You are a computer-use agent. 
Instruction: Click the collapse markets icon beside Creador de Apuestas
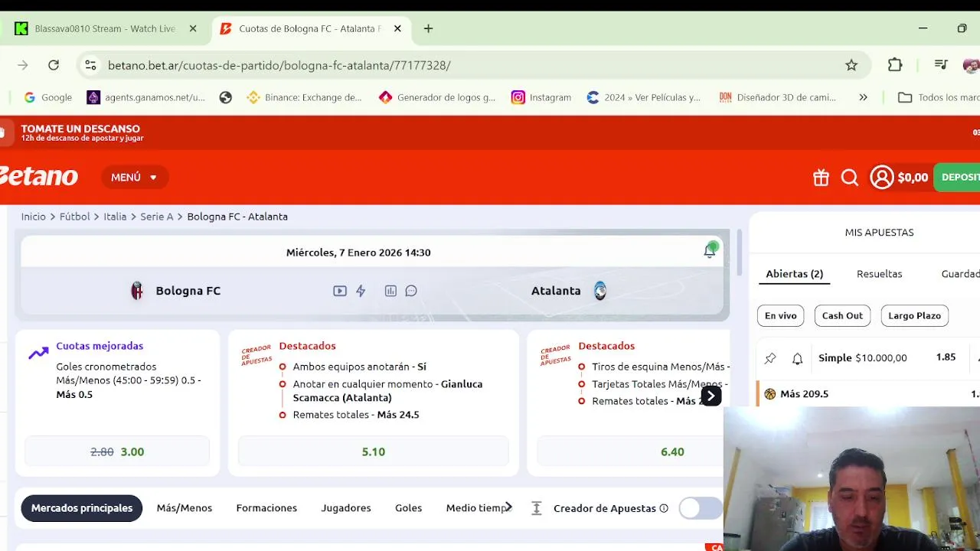[x=537, y=508]
